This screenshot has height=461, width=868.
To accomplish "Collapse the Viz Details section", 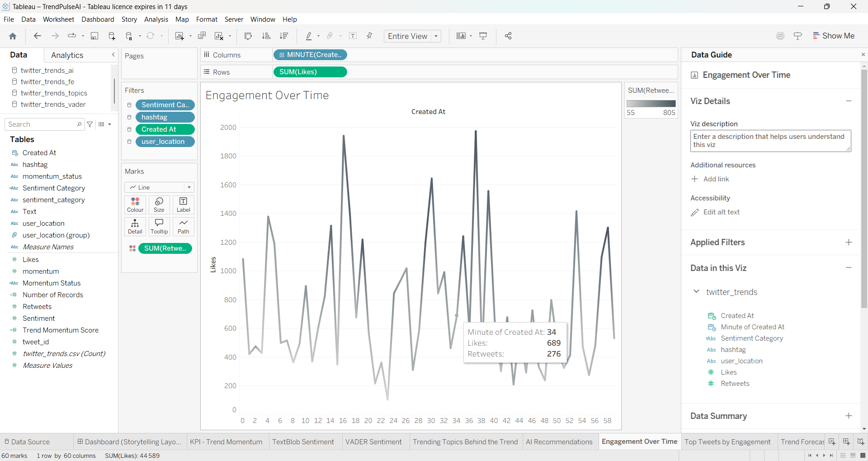I will coord(849,101).
